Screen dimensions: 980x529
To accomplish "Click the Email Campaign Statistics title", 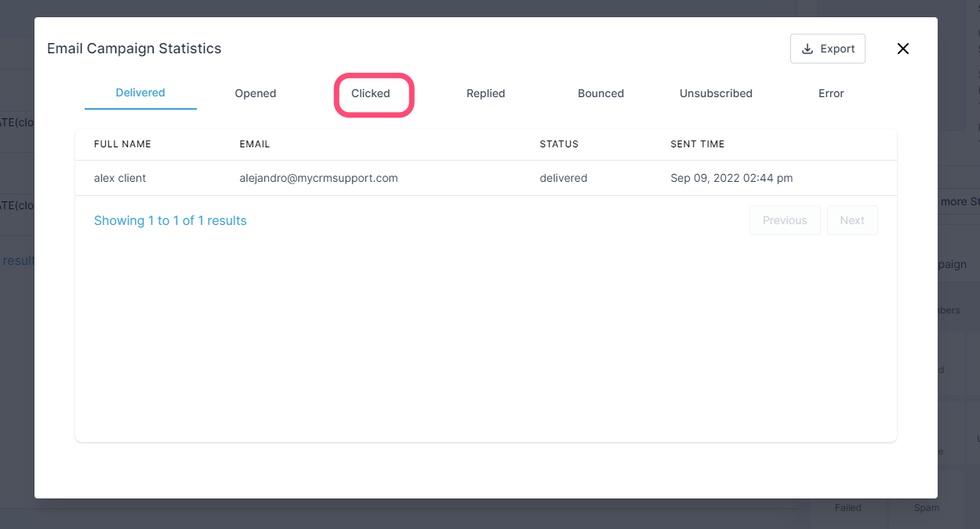I will pos(134,49).
